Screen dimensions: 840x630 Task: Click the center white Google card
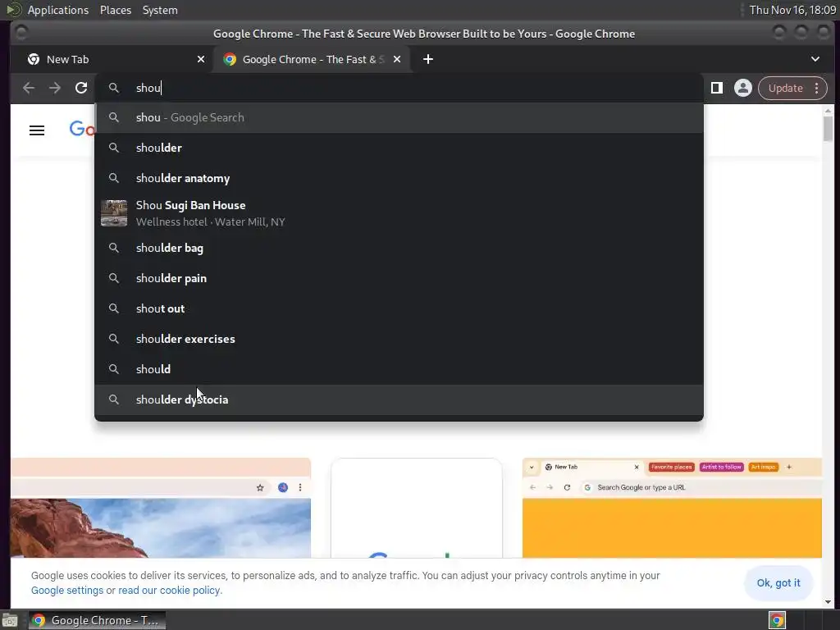pyautogui.click(x=416, y=508)
